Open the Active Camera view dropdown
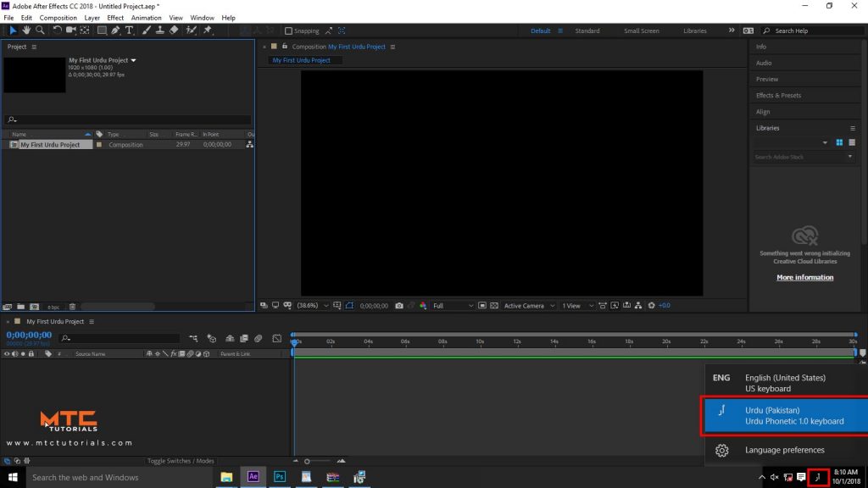The width and height of the screenshot is (868, 488). [529, 305]
